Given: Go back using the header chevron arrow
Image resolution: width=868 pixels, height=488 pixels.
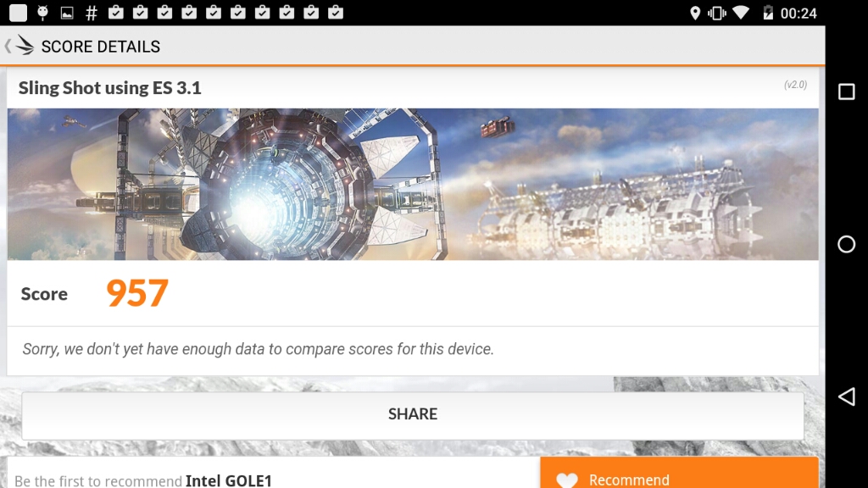Looking at the screenshot, I should (7, 46).
